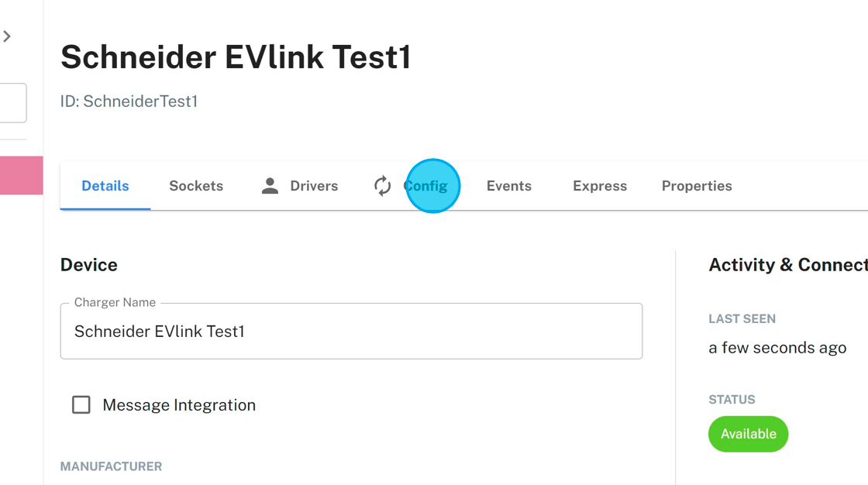868x485 pixels.
Task: Go to the Drivers tab label
Action: [x=314, y=186]
